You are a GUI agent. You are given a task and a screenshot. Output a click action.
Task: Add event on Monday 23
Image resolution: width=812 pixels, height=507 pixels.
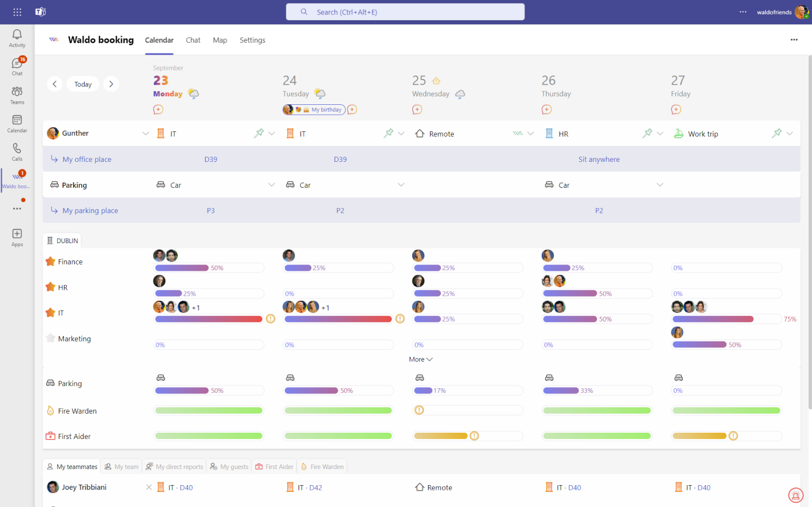coord(158,109)
